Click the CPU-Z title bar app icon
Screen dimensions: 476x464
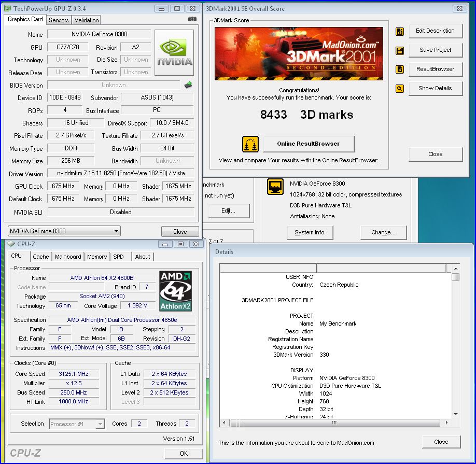click(11, 244)
